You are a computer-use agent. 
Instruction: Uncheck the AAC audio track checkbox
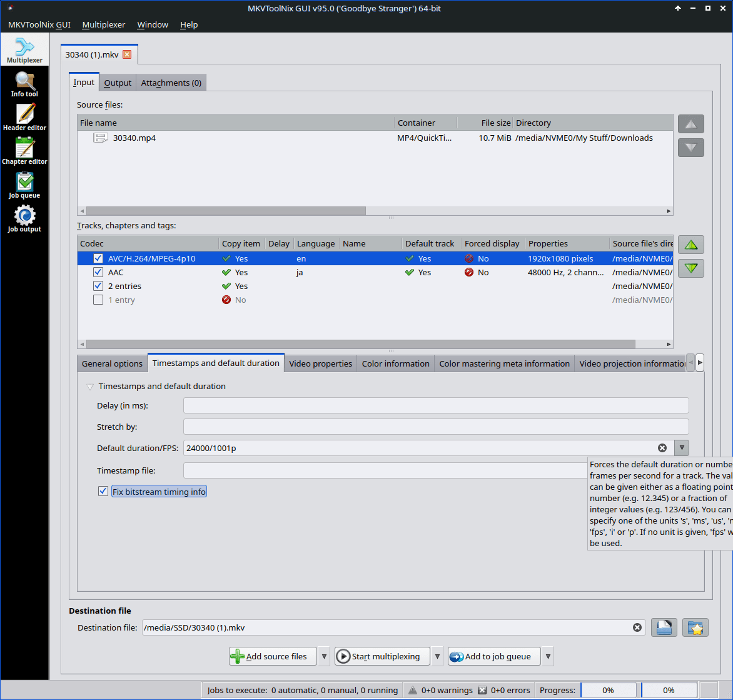pyautogui.click(x=98, y=272)
